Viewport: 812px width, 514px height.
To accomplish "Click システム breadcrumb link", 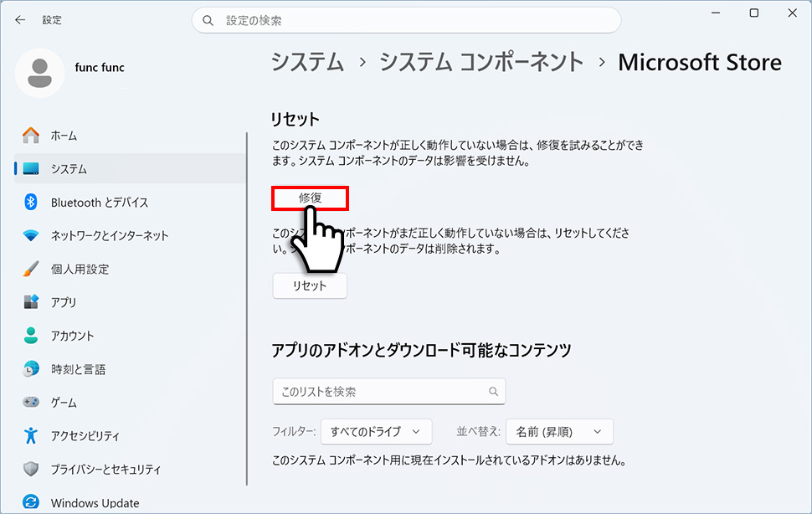I will 307,62.
